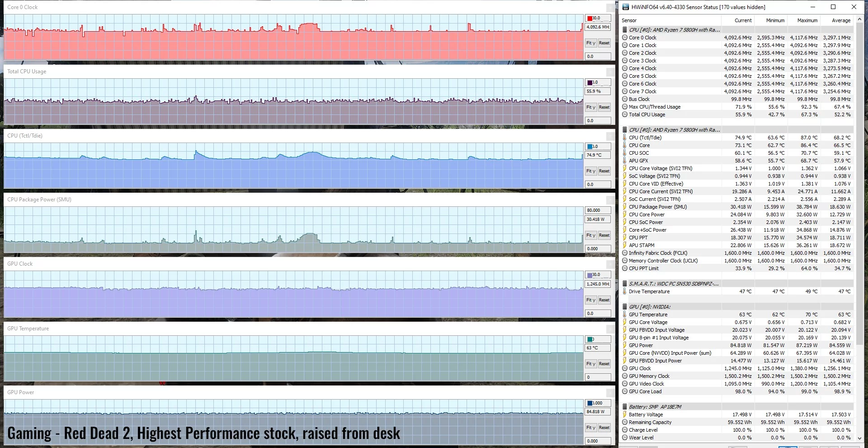Click Reset on the GPU Power graph
Image resolution: width=868 pixels, height=448 pixels.
pyautogui.click(x=604, y=427)
